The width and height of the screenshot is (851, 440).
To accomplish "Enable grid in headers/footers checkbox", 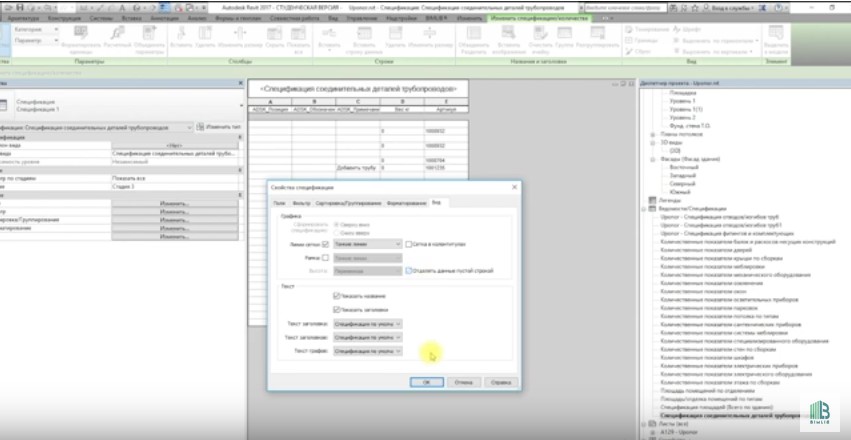I will click(x=409, y=244).
